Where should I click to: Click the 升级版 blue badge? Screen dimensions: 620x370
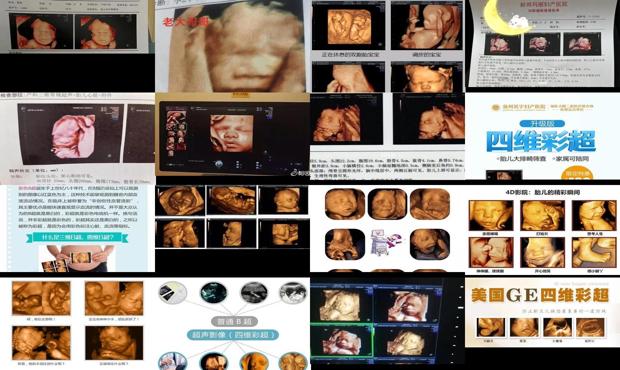pyautogui.click(x=542, y=123)
